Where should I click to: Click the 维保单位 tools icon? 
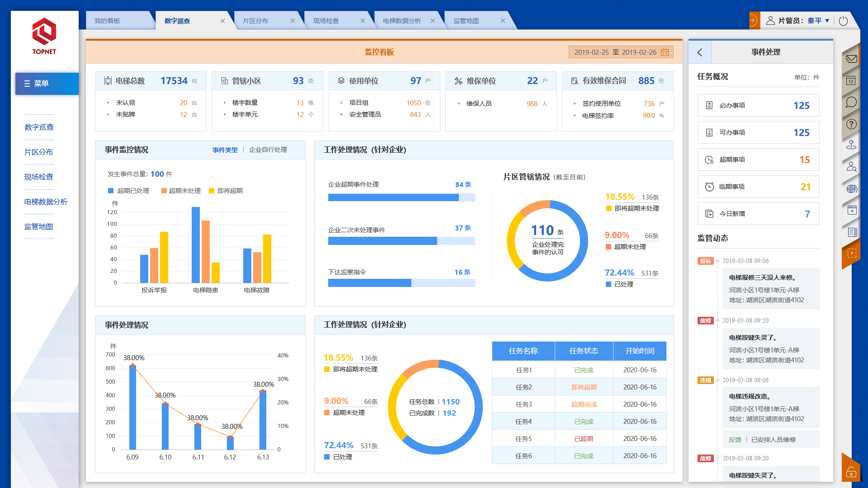(458, 81)
